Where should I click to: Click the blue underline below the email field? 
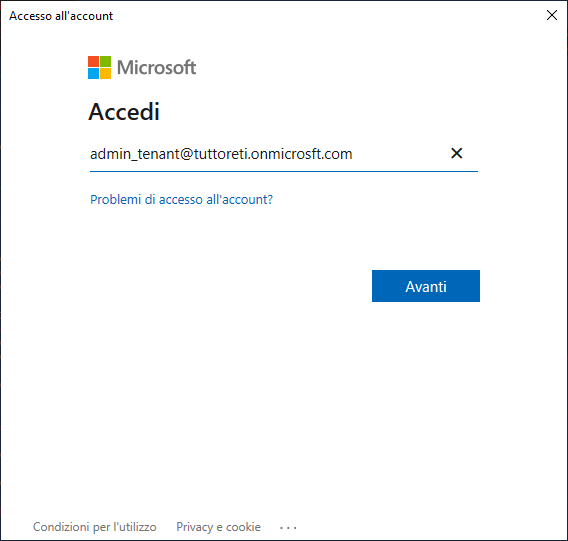point(284,171)
